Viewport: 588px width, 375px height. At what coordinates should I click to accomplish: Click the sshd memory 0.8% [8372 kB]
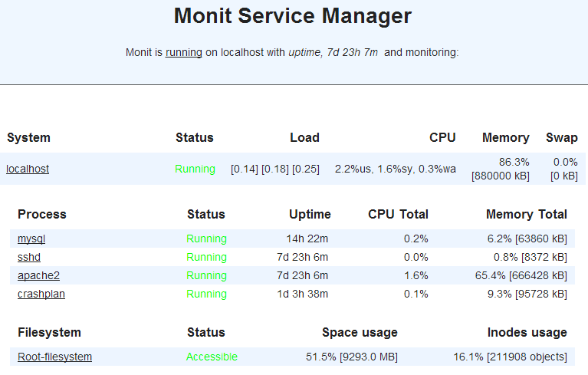pos(531,257)
